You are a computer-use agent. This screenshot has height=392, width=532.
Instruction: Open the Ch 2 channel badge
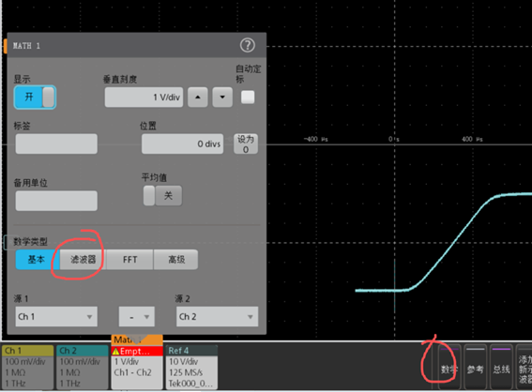[83, 368]
